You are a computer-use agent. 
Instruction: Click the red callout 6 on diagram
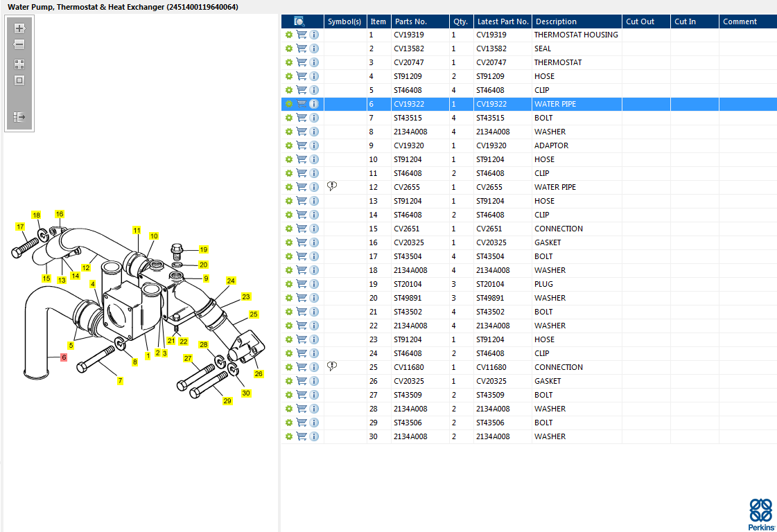coord(63,357)
